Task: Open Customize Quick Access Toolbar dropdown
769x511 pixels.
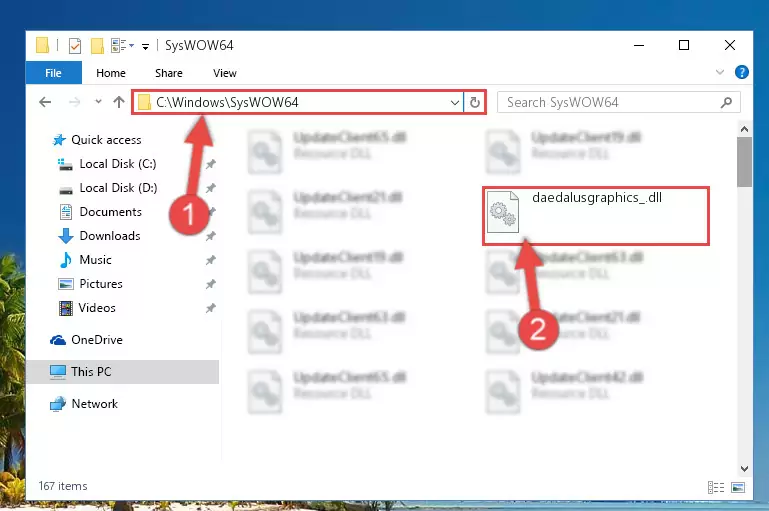Action: tap(145, 47)
